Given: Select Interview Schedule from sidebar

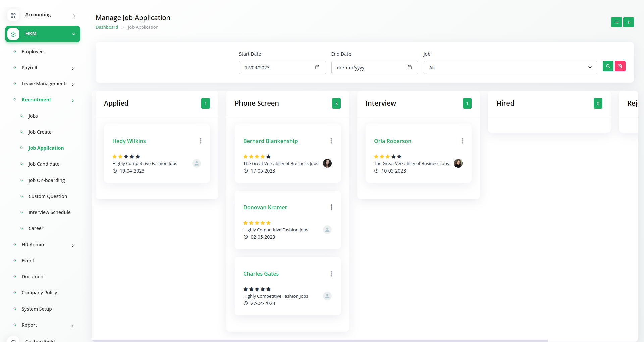Looking at the screenshot, I should (50, 212).
